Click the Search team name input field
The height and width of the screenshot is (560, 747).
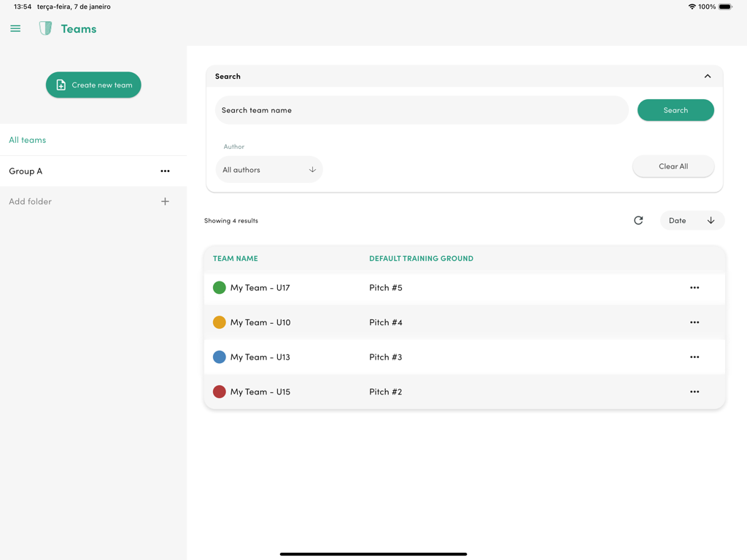click(x=421, y=110)
